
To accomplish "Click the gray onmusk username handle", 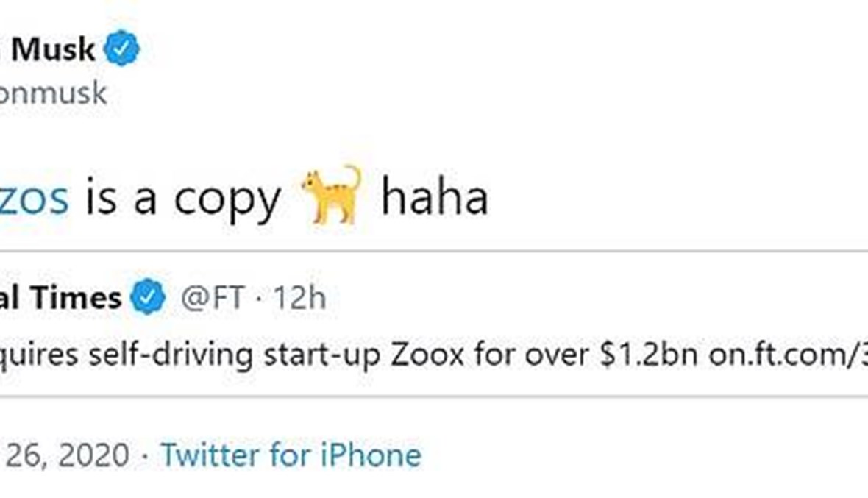I will point(53,93).
